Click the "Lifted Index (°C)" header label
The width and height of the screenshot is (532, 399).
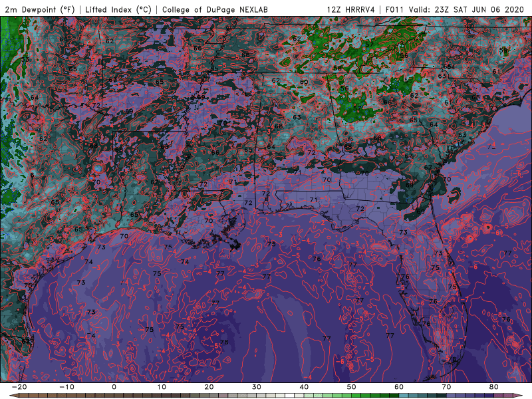[x=118, y=9]
